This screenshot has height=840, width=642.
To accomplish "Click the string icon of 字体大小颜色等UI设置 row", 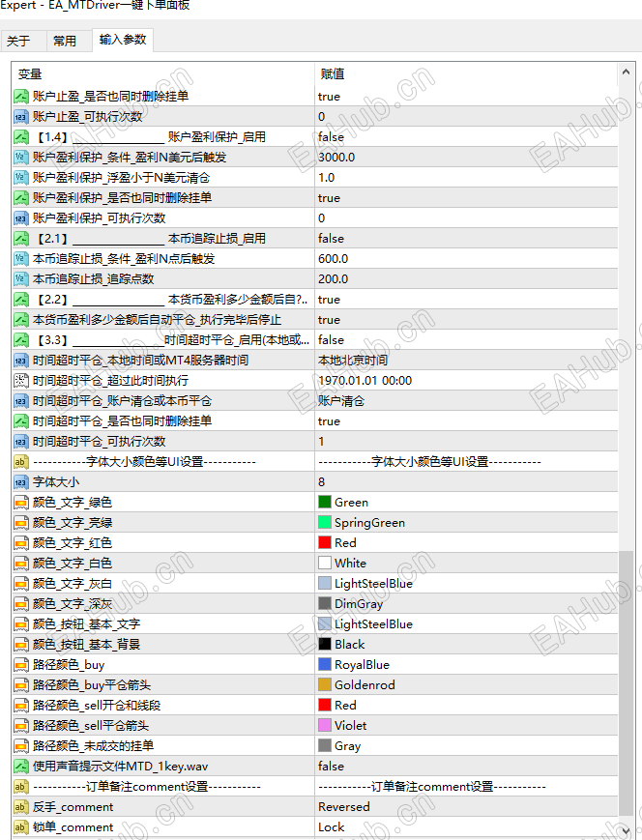I will (21, 462).
